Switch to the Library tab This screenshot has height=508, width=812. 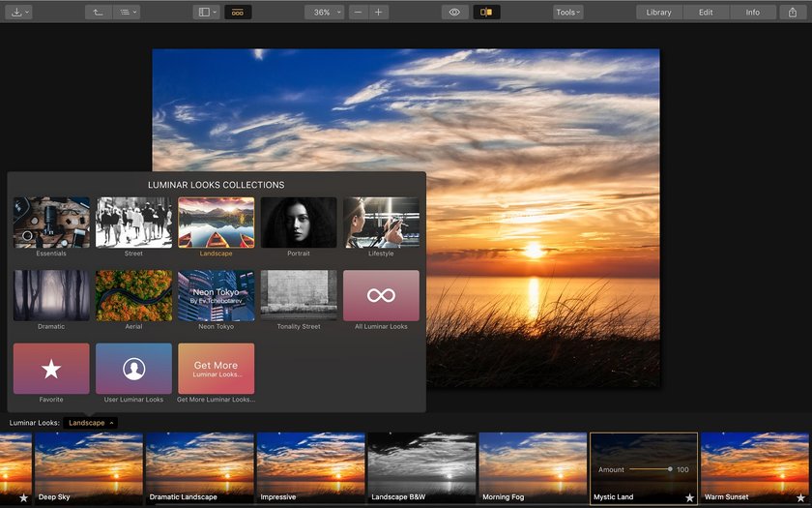click(658, 12)
